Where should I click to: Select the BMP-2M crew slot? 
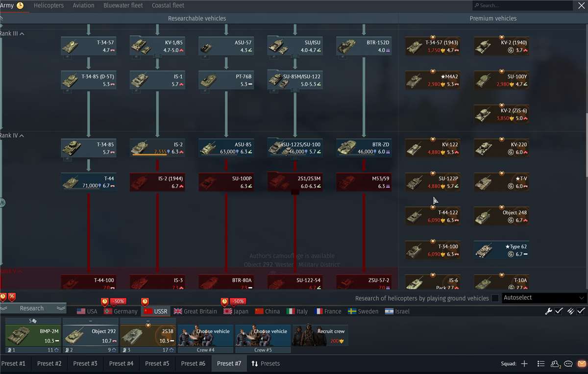pyautogui.click(x=33, y=335)
